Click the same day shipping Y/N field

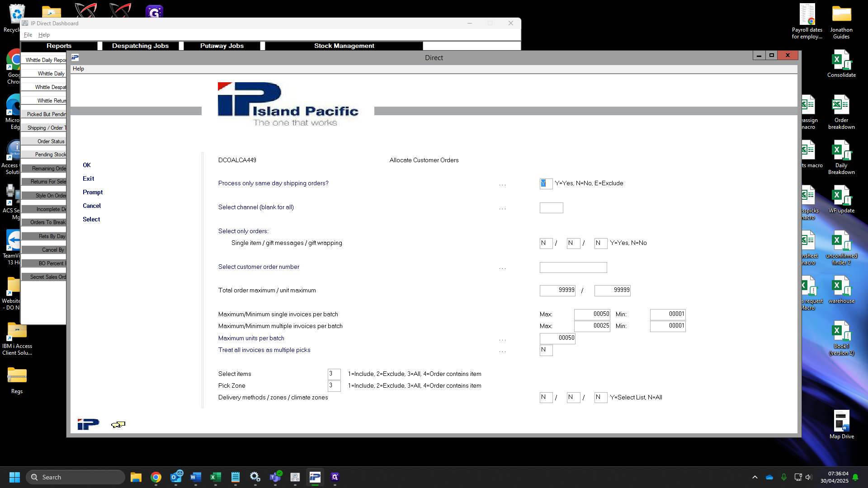(x=546, y=183)
